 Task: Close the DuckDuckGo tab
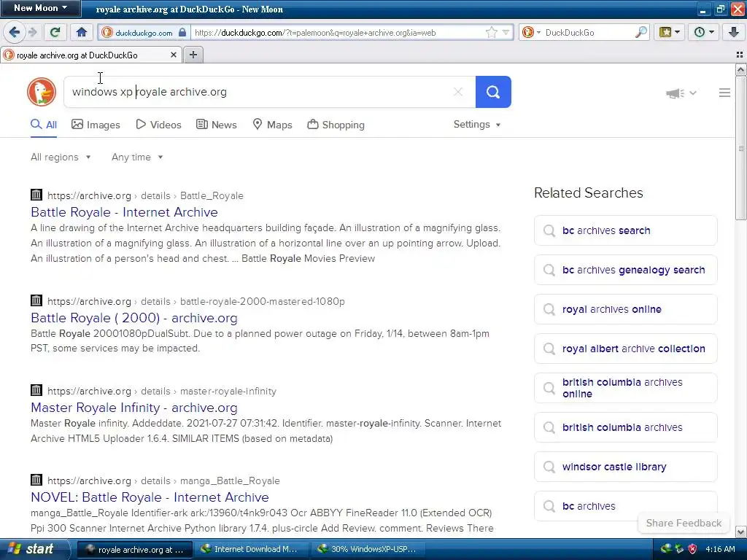pos(174,55)
